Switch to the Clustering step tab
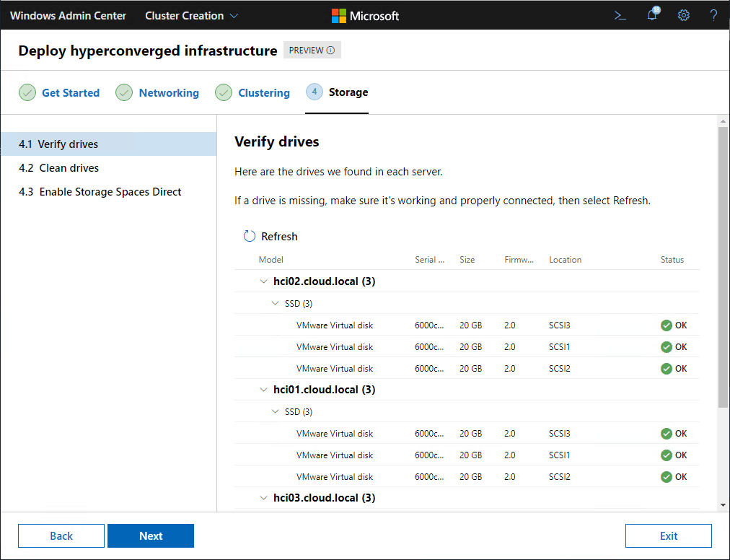The width and height of the screenshot is (730, 560). [263, 92]
